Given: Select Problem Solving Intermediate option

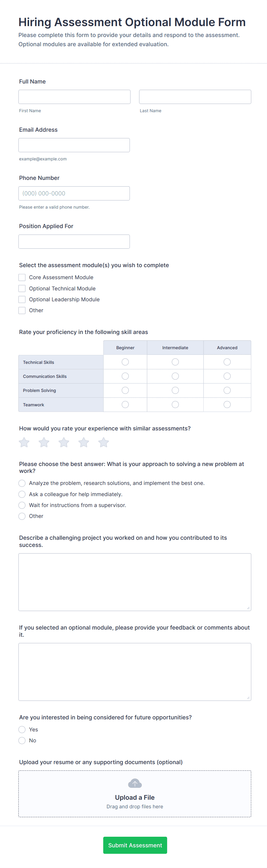Looking at the screenshot, I should point(175,390).
